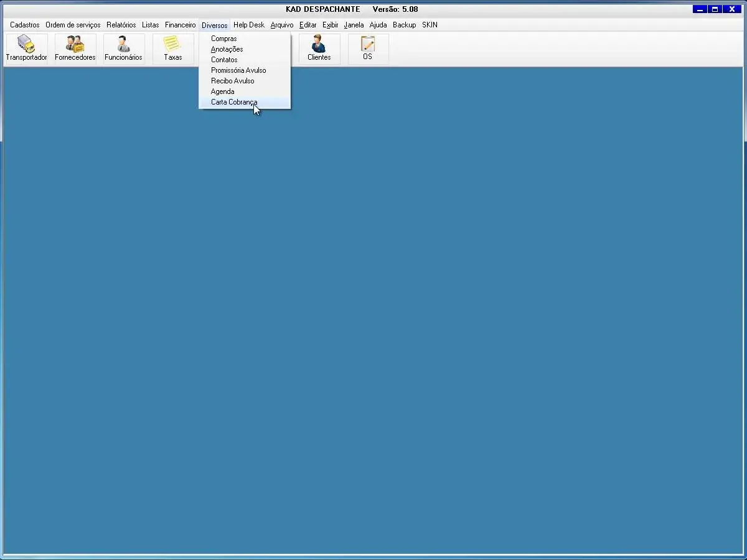Click the Taxas notes icon
Screen dimensions: 747x560
click(172, 49)
